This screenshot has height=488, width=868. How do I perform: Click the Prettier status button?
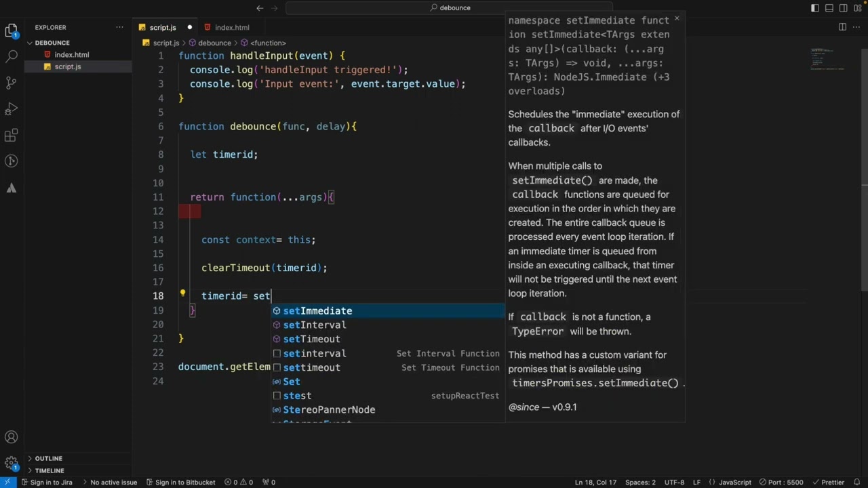click(827, 482)
